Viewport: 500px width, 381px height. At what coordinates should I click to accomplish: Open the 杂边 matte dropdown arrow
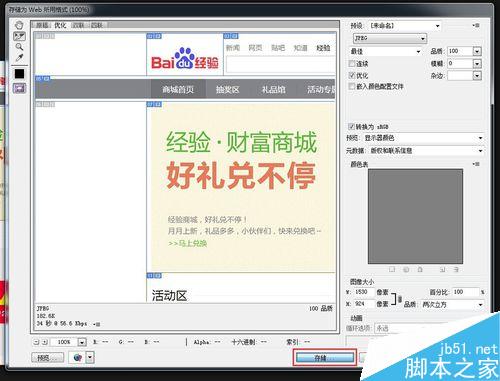[x=477, y=76]
